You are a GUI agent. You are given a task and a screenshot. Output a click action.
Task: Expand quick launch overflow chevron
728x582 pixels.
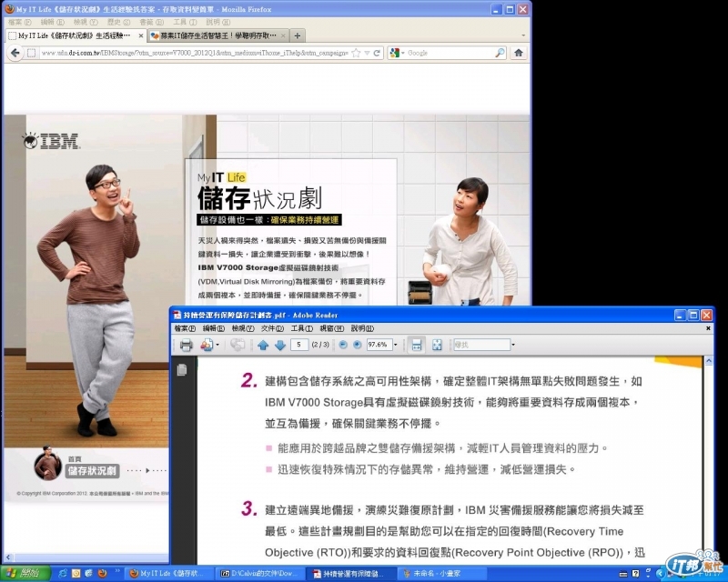point(117,572)
